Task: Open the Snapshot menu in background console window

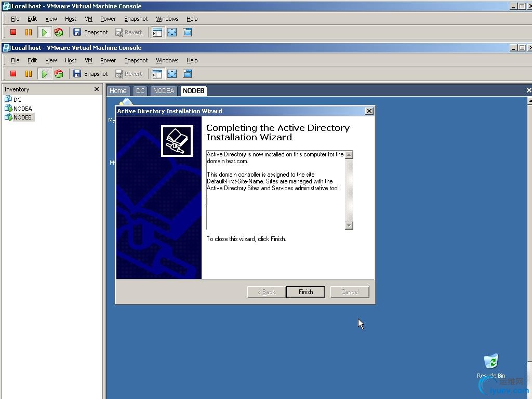Action: click(136, 19)
